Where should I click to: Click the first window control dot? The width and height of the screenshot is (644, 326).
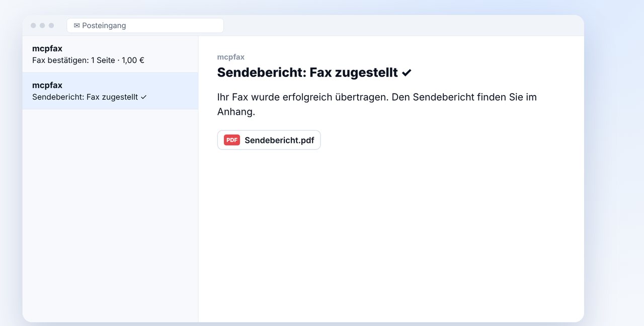point(33,26)
